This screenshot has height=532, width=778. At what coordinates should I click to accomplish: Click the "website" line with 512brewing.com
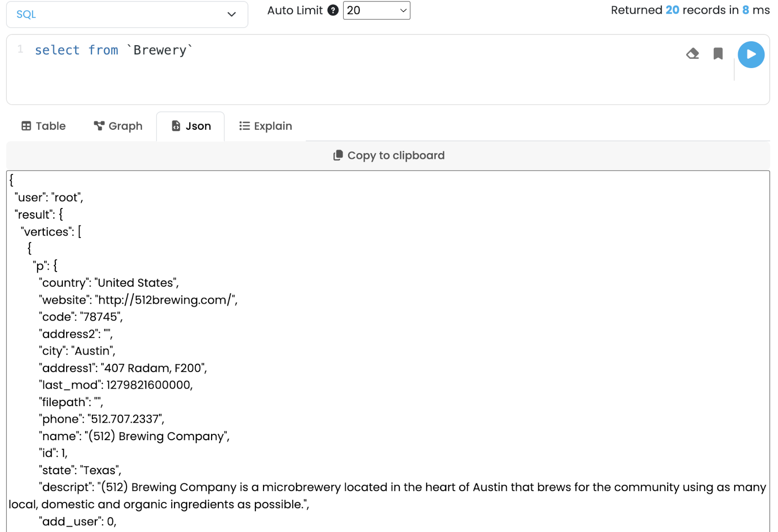pyautogui.click(x=138, y=300)
